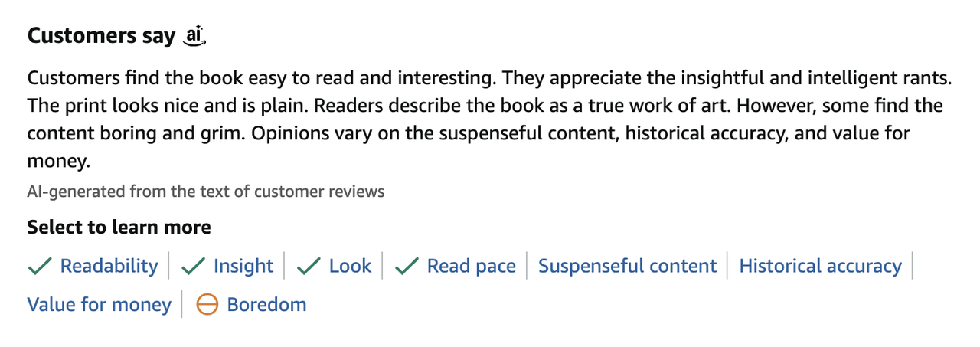Click the green checkmark beside Look
This screenshot has height=347, width=980.
pos(309,267)
